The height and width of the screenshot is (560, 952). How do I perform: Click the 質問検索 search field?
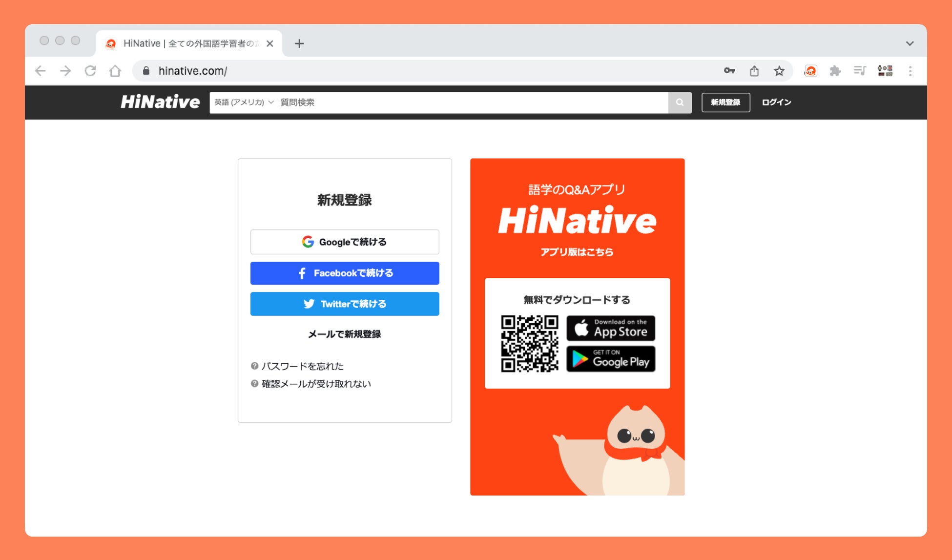tap(469, 103)
